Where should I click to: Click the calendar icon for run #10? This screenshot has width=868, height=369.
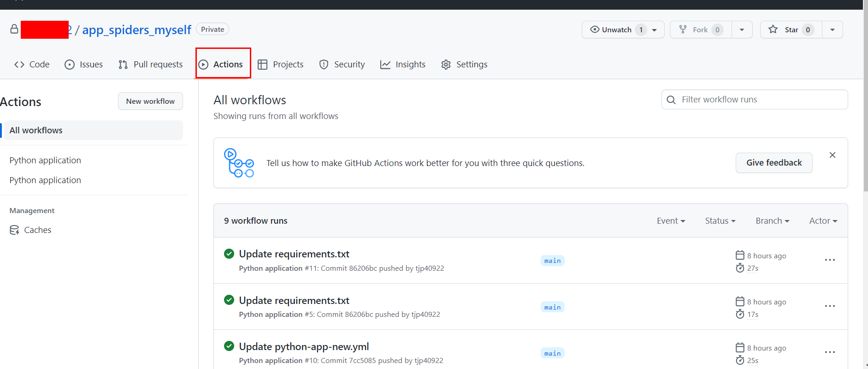click(x=740, y=347)
